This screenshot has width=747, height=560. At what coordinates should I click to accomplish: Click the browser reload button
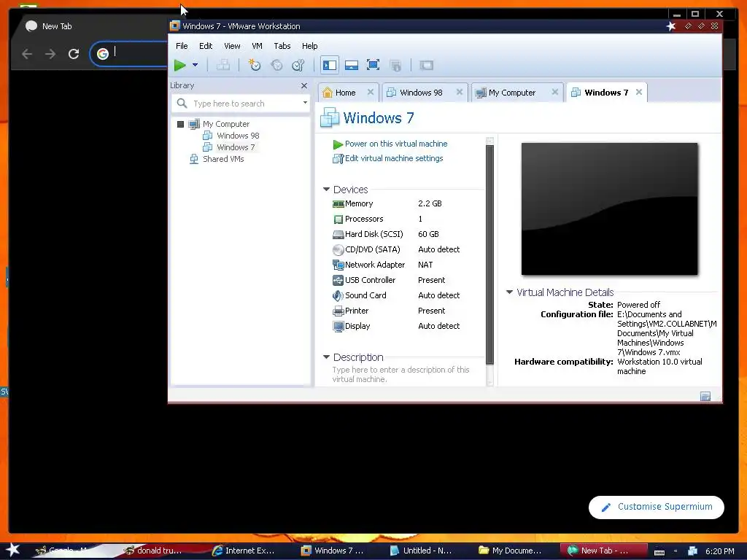pyautogui.click(x=74, y=54)
